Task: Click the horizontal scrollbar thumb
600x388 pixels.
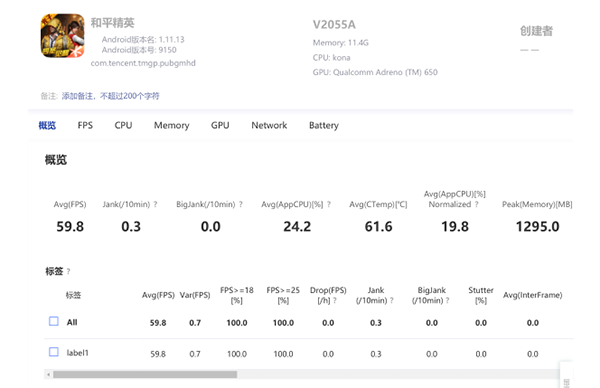Action: (145, 375)
